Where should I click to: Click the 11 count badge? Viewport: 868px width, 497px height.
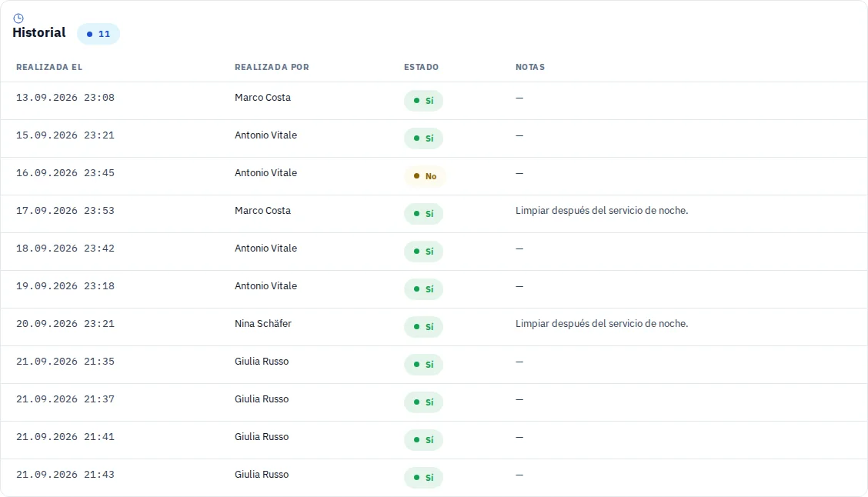tap(98, 34)
